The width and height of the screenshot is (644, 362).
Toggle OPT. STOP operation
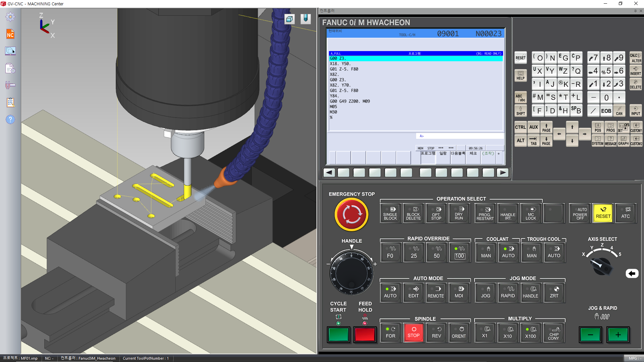coord(436,213)
